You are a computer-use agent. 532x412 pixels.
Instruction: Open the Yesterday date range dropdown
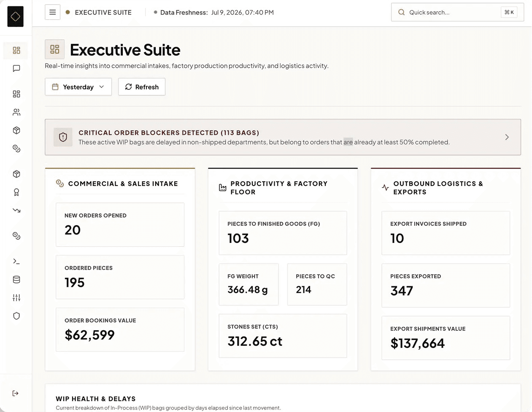(x=78, y=87)
